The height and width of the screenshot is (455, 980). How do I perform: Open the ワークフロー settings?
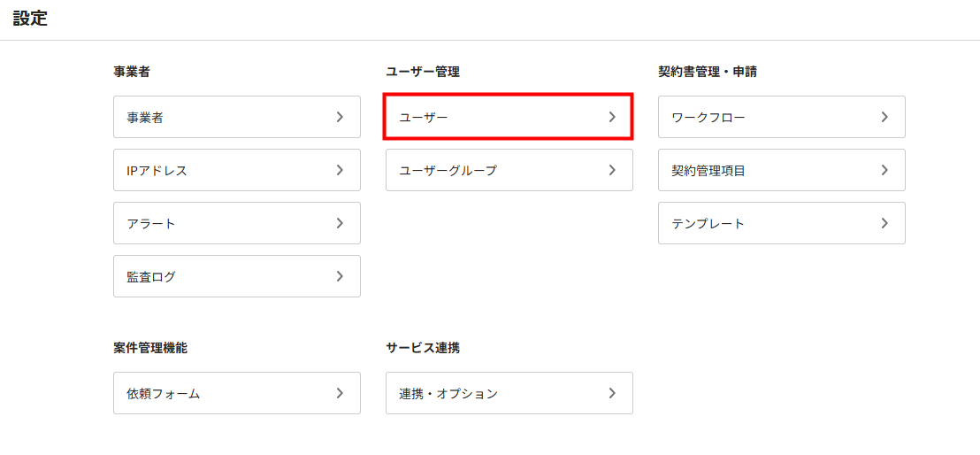tap(782, 117)
